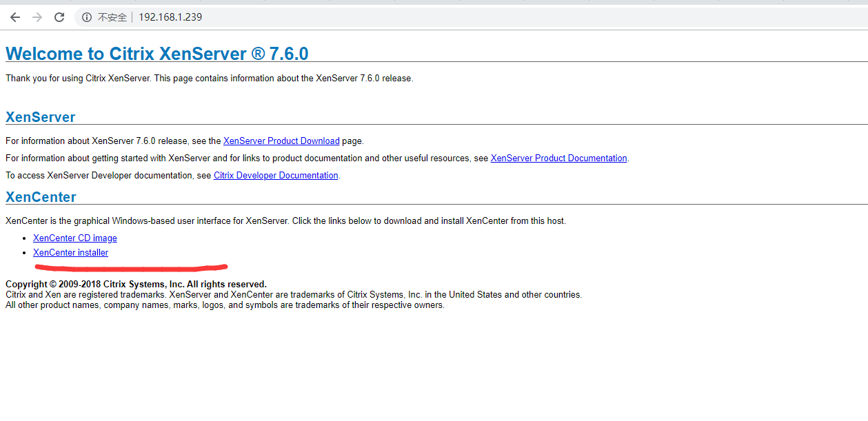Reload the XenServer welcome page
The image size is (868, 421).
pos(59,17)
